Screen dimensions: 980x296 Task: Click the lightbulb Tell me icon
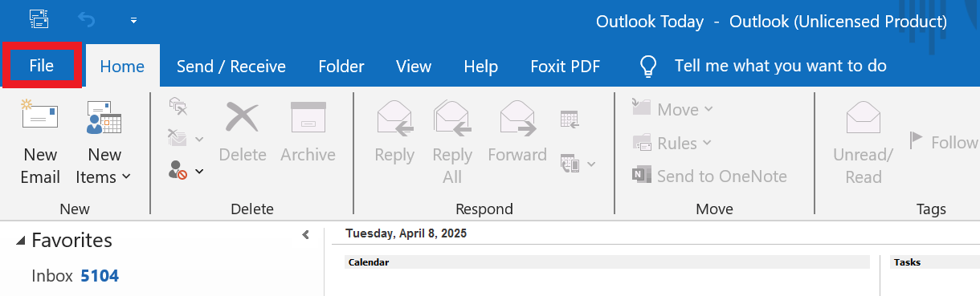coord(648,67)
